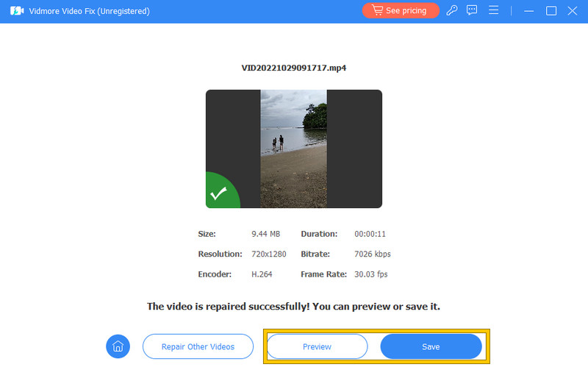Click the green checkmark badge on thumbnail
The width and height of the screenshot is (588, 378).
pos(218,194)
